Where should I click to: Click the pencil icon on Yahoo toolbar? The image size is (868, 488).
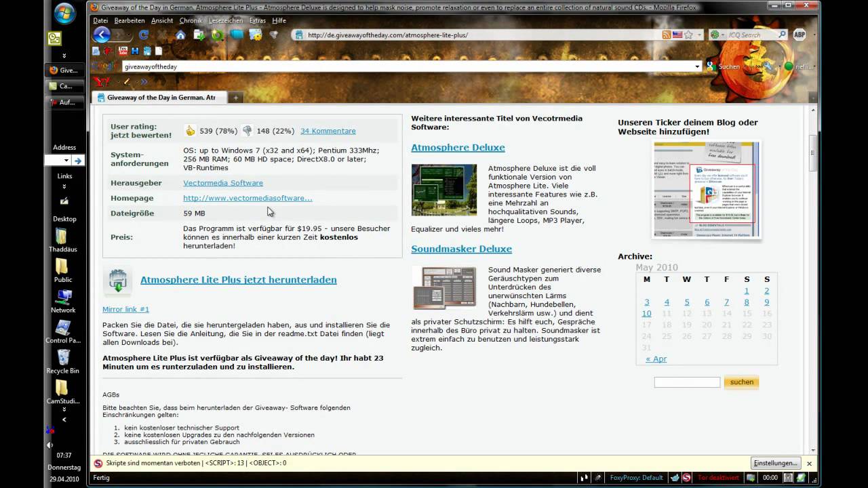tap(127, 81)
